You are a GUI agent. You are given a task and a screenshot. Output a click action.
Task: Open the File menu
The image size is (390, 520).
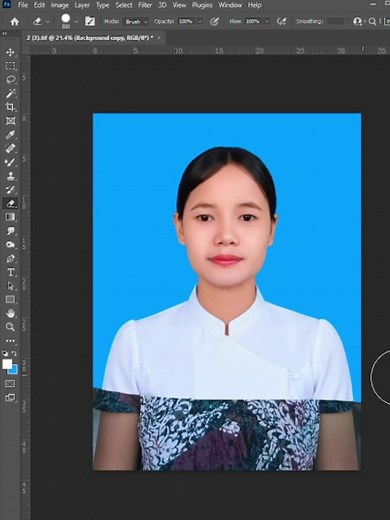[x=23, y=5]
